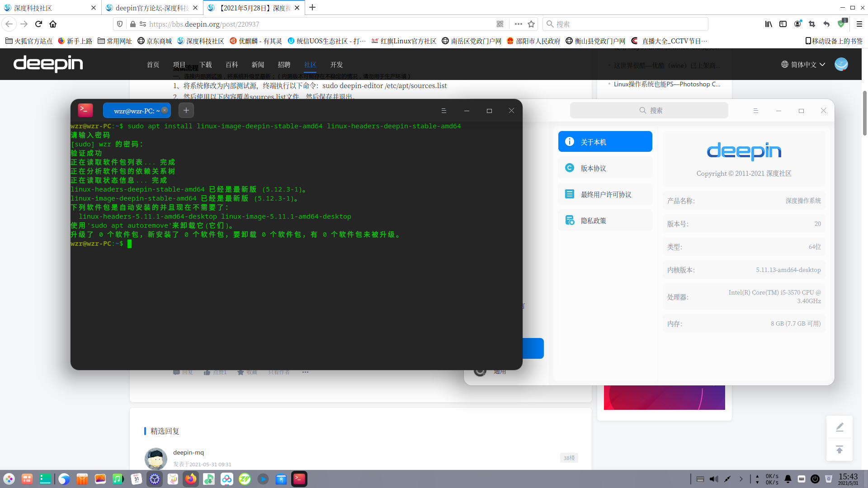Reload the current browser page
Image resolution: width=868 pixels, height=488 pixels.
tap(38, 24)
